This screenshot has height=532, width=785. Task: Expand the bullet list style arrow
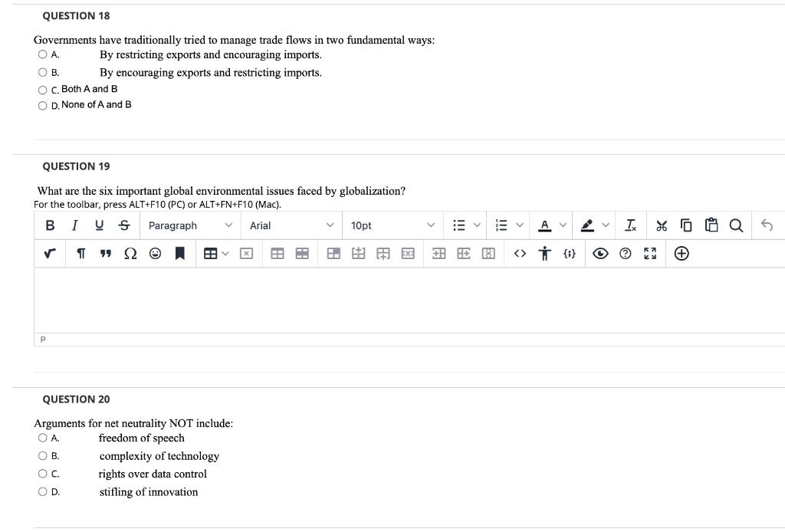pos(477,225)
